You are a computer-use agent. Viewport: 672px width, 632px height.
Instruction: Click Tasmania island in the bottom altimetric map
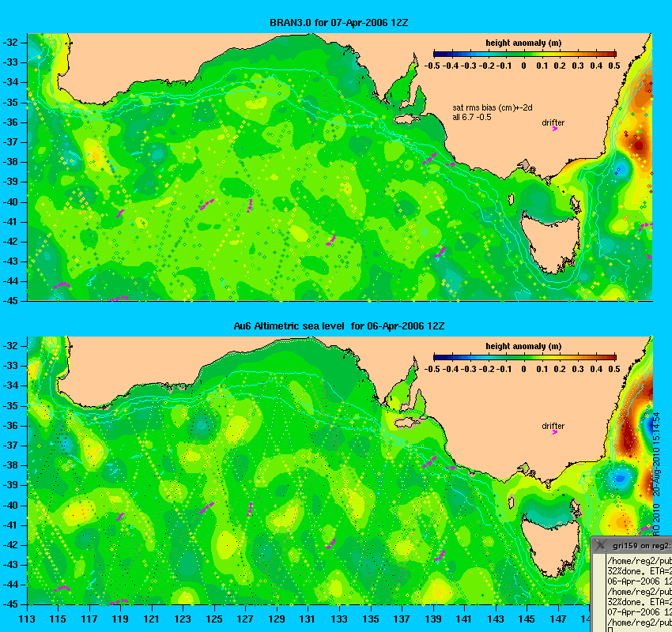pos(551,545)
